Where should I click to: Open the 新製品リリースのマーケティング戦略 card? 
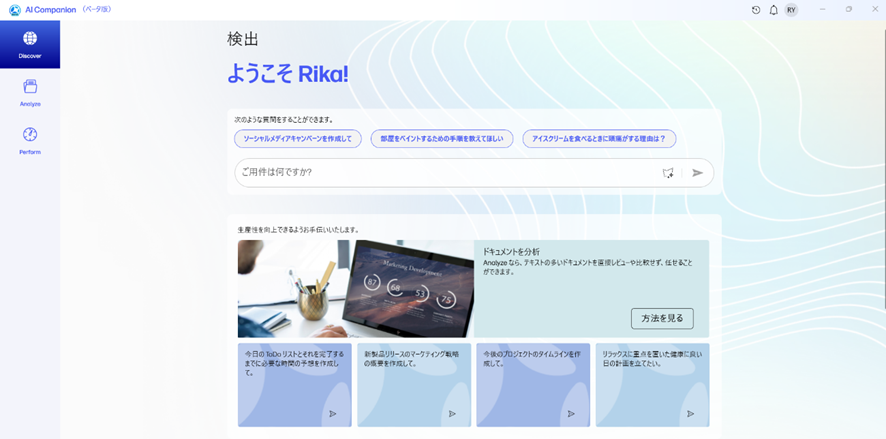click(x=414, y=385)
